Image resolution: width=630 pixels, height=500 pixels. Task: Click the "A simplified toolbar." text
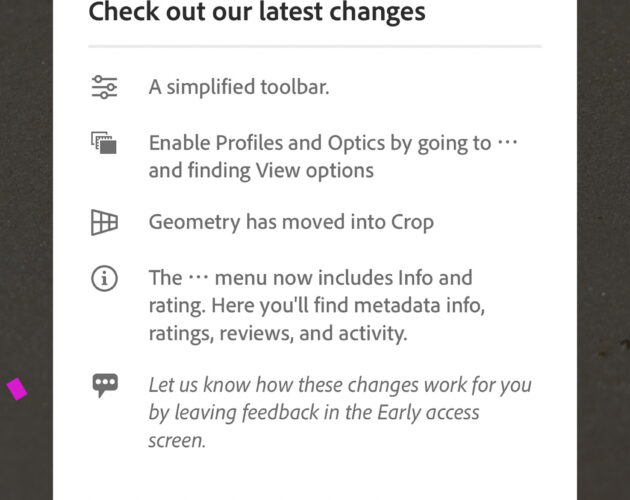(x=239, y=87)
